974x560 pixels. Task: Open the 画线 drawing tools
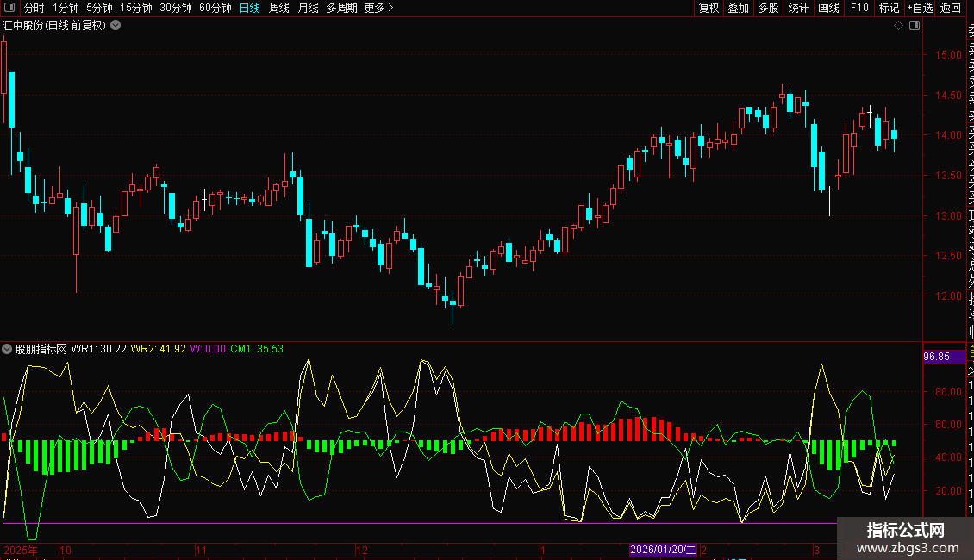[x=828, y=9]
